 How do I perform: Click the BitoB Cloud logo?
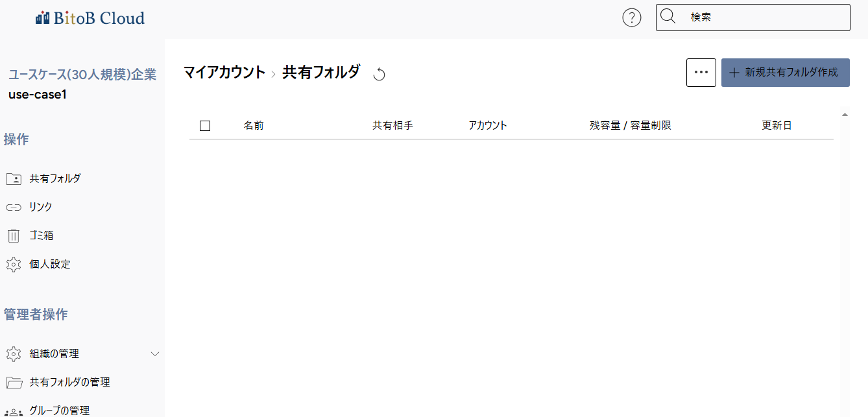pos(90,18)
